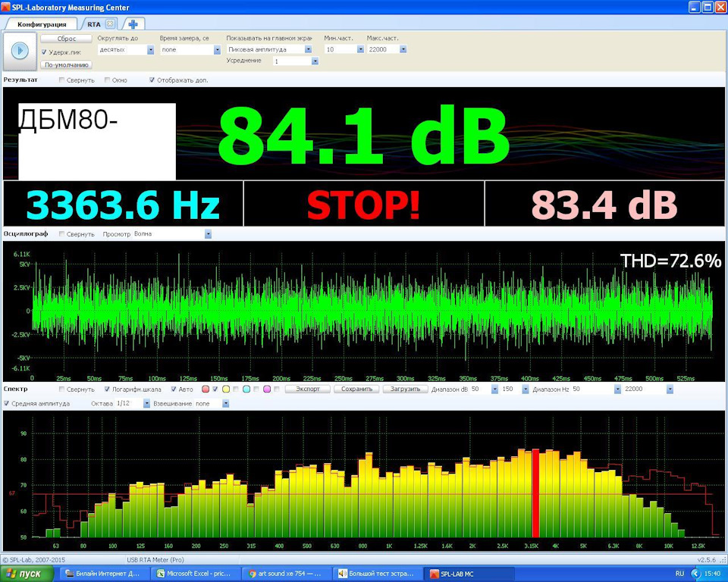Viewport: 728px width, 582px height.
Task: Click the Сброс reset button
Action: (67, 39)
